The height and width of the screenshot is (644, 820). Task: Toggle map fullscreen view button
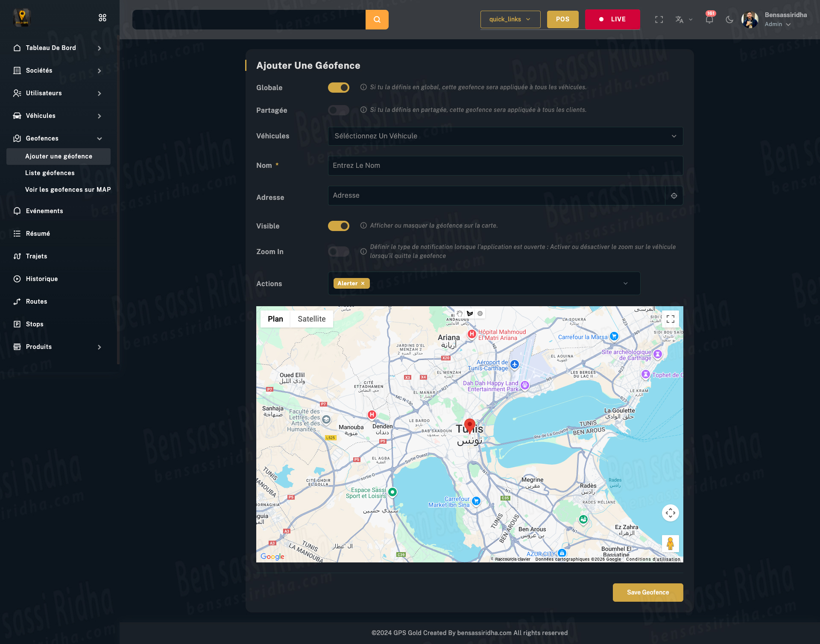[x=670, y=319]
